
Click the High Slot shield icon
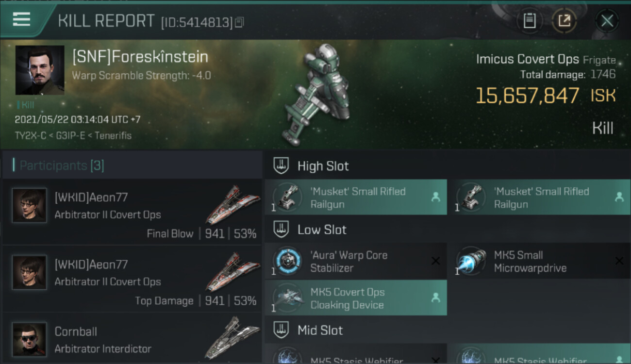click(x=282, y=166)
